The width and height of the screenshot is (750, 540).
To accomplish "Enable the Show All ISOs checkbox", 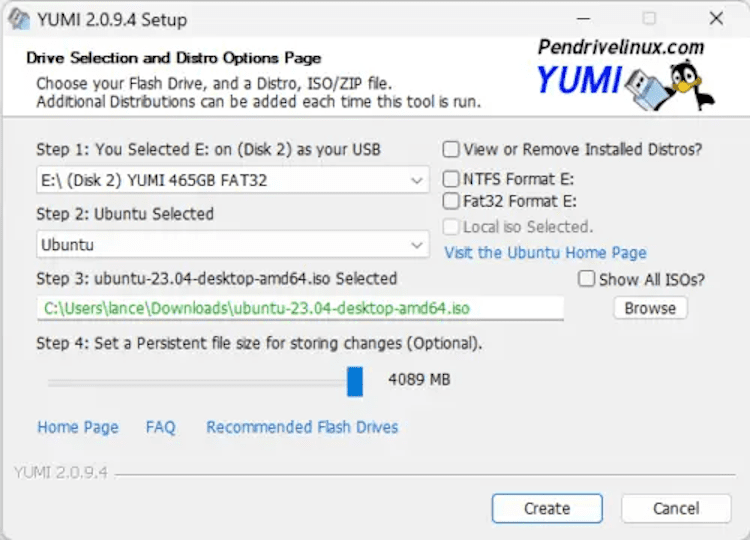I will tap(586, 279).
